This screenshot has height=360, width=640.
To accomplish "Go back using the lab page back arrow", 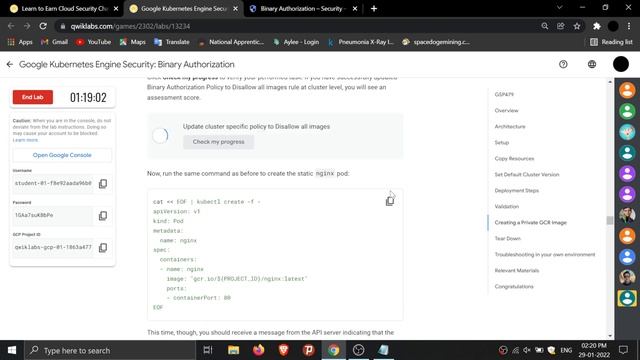I will [x=10, y=64].
